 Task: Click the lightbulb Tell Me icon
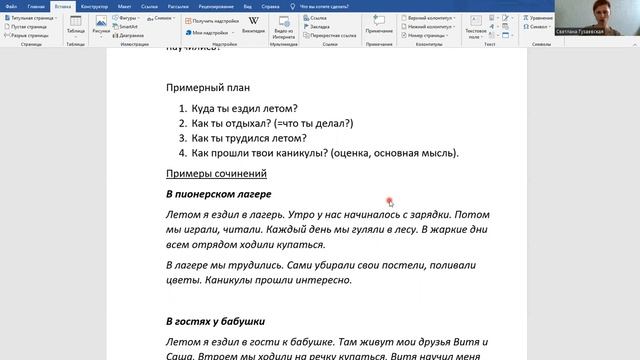point(293,7)
